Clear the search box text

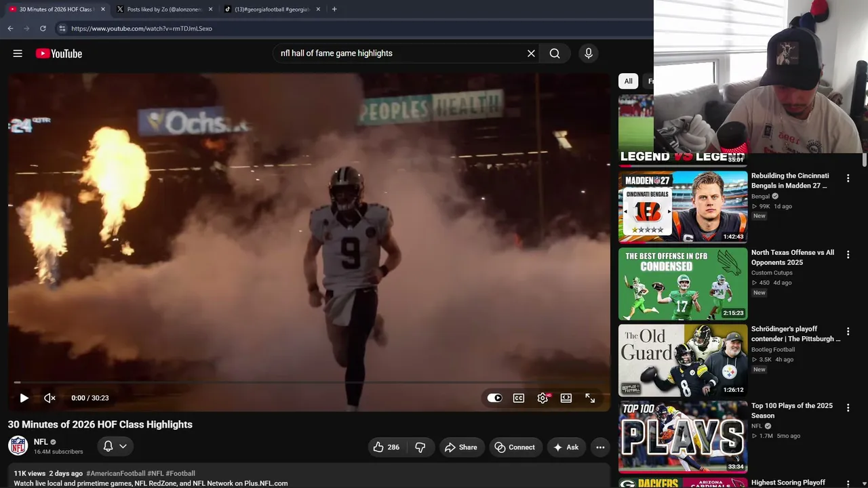[531, 54]
